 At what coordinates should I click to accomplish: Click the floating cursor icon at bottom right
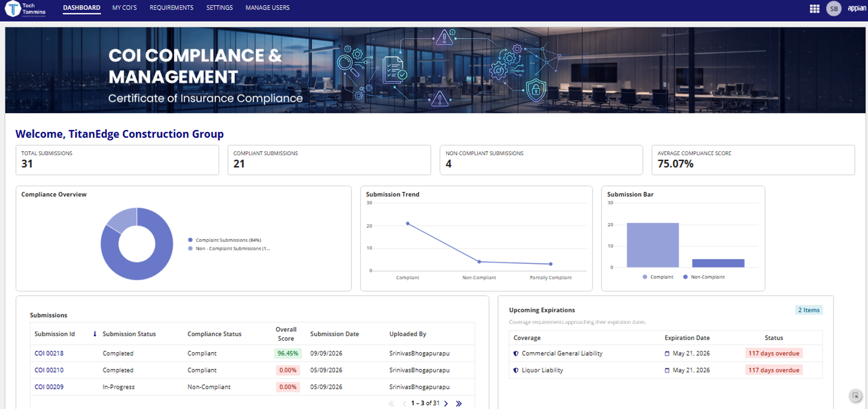(x=855, y=395)
